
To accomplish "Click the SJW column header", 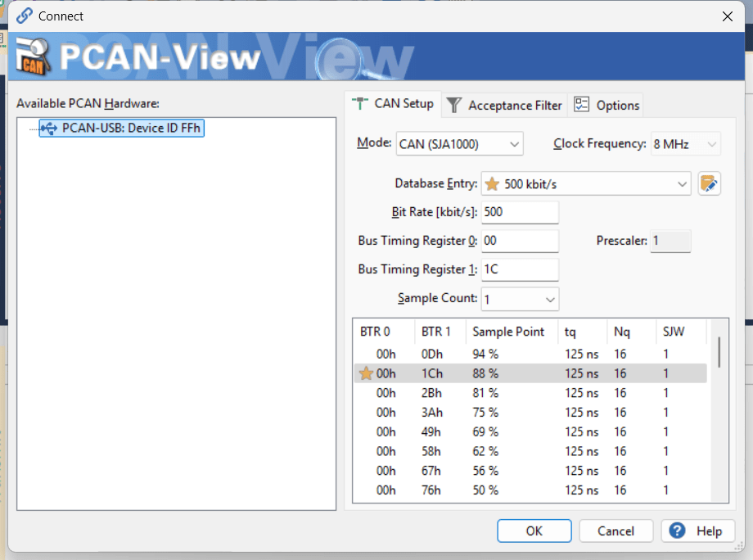I will (682, 332).
